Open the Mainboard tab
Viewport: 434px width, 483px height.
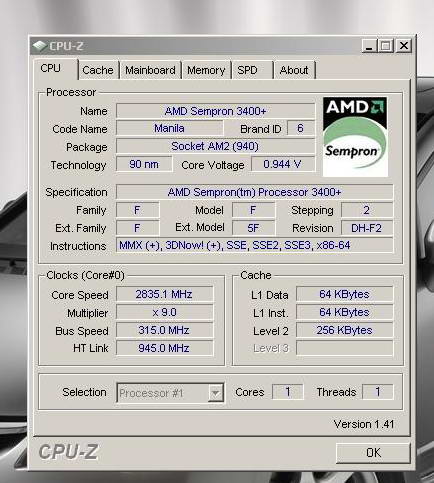(150, 70)
